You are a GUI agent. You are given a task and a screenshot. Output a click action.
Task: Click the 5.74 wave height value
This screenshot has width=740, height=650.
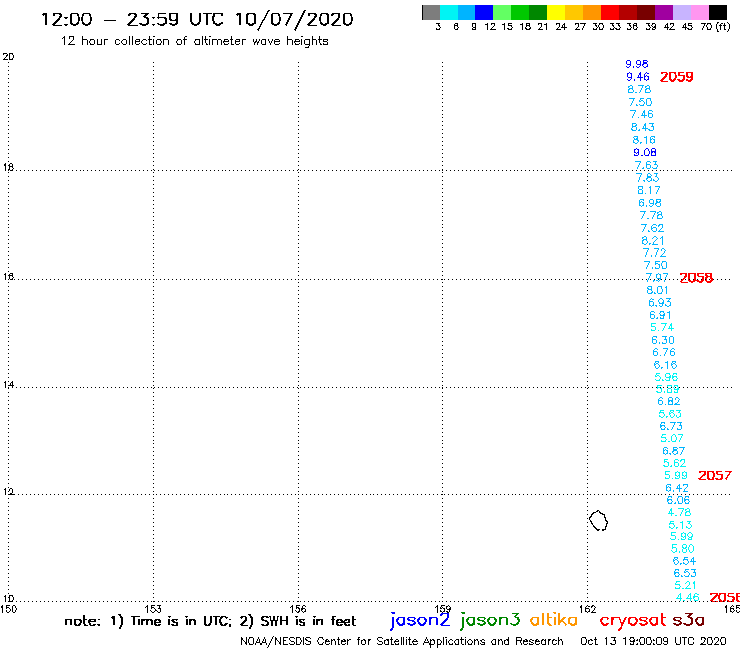pyautogui.click(x=662, y=327)
